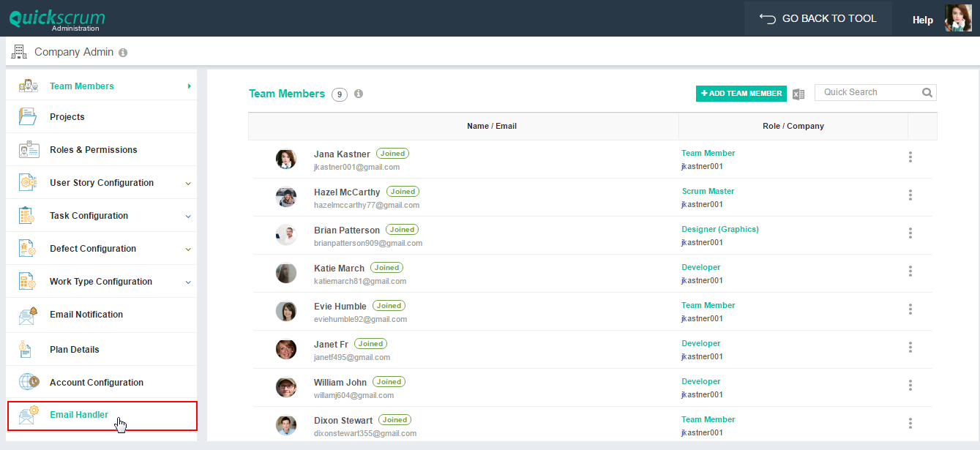Viewport: 980px width, 450px height.
Task: Open the actions menu for William John
Action: point(910,386)
